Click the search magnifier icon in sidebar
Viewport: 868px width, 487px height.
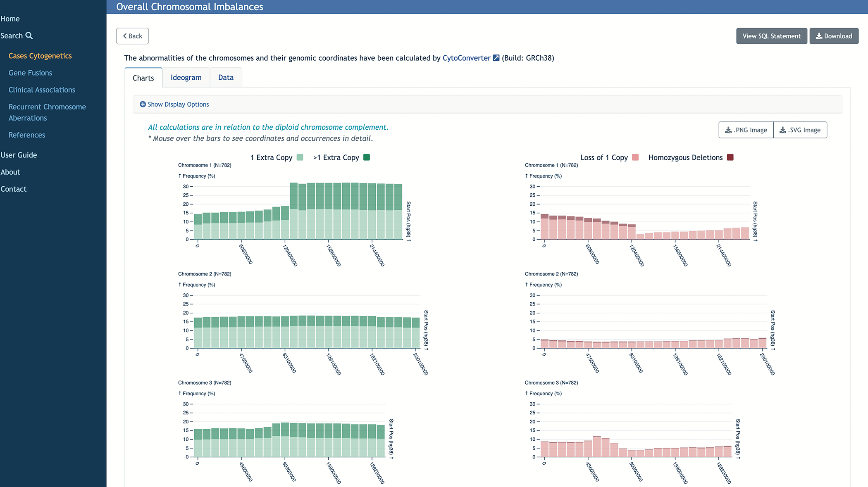(29, 36)
